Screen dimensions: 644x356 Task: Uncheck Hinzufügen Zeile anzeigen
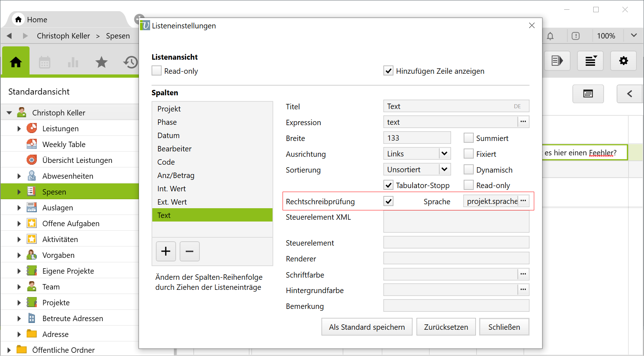coord(388,71)
